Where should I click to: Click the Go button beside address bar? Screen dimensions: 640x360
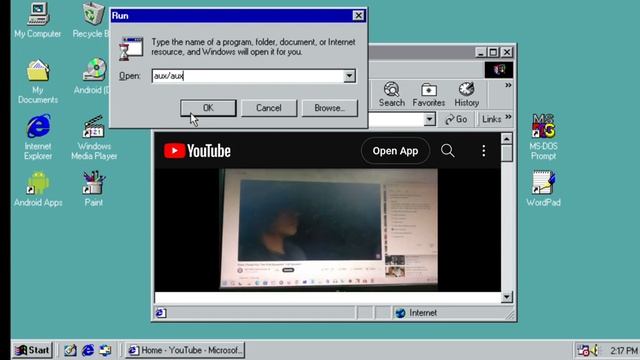click(456, 119)
